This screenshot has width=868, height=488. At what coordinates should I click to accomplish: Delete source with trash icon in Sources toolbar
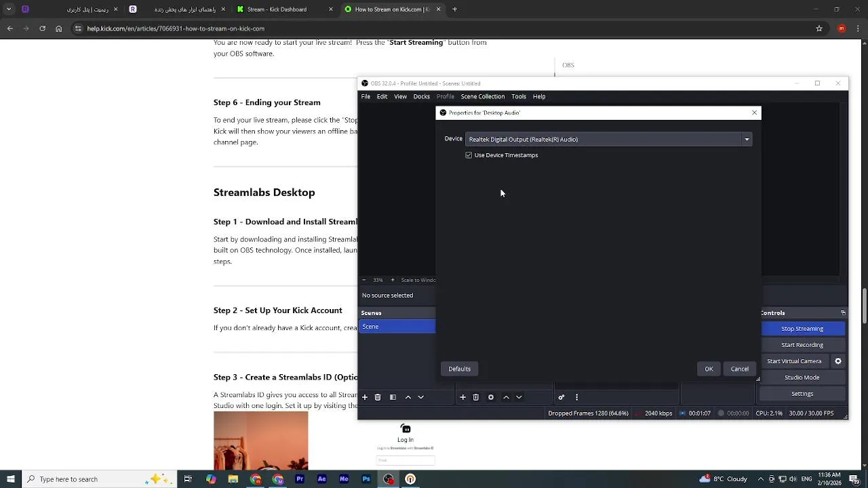(476, 397)
